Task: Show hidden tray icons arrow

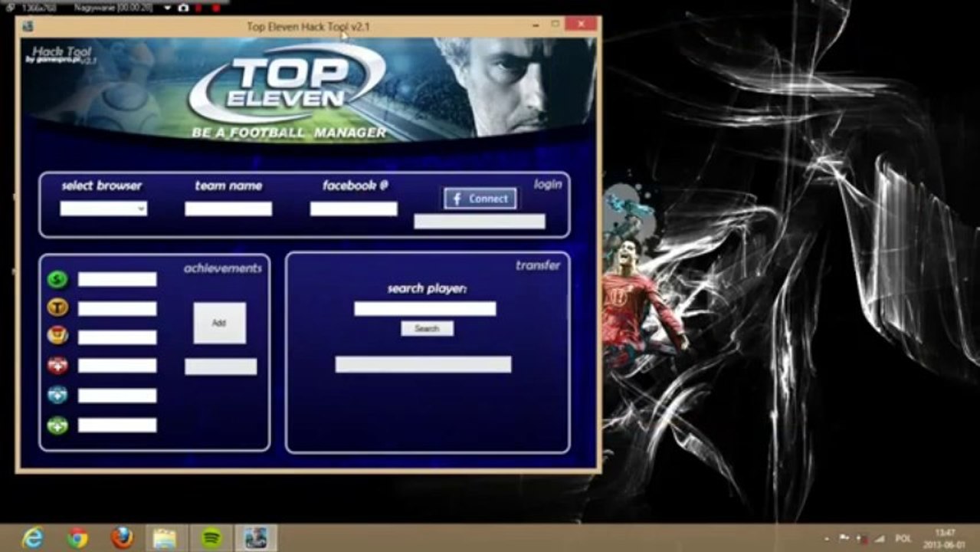Action: (x=827, y=538)
